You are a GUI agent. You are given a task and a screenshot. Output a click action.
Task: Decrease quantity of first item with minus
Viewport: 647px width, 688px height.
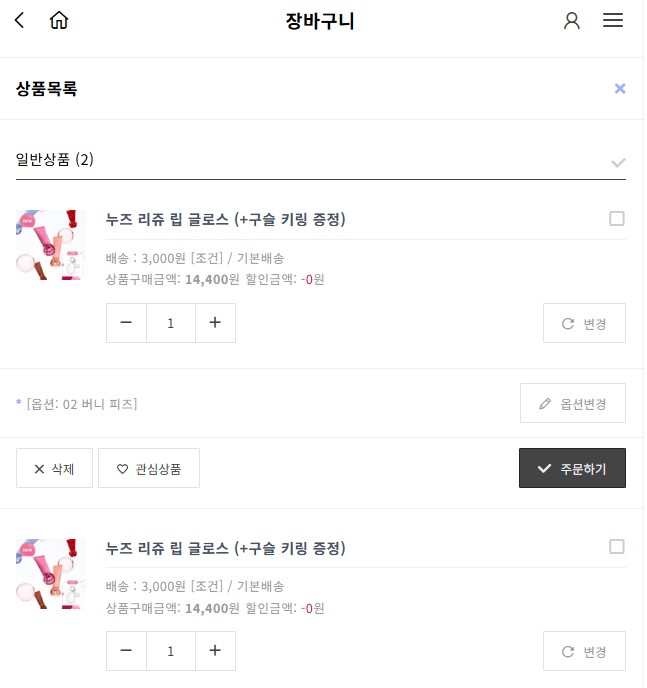(x=127, y=324)
